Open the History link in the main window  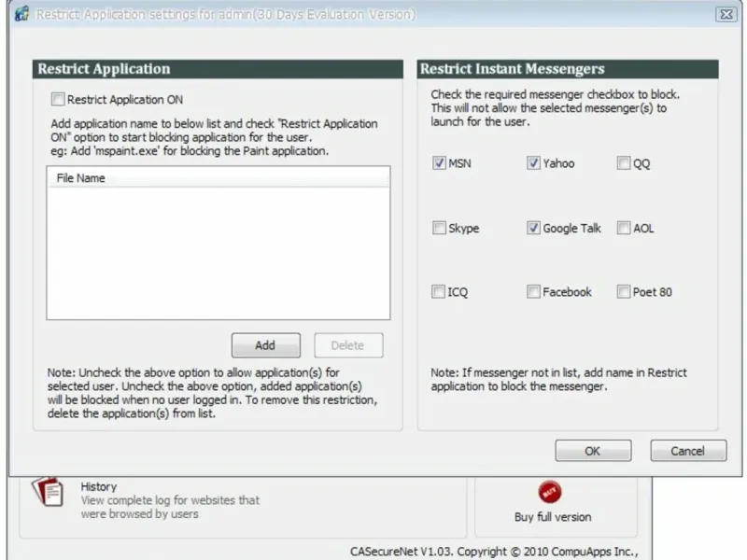(x=99, y=486)
